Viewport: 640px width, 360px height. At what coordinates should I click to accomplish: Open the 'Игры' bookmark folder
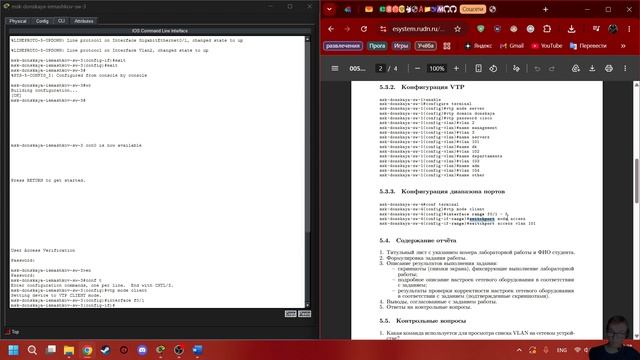[x=401, y=46]
